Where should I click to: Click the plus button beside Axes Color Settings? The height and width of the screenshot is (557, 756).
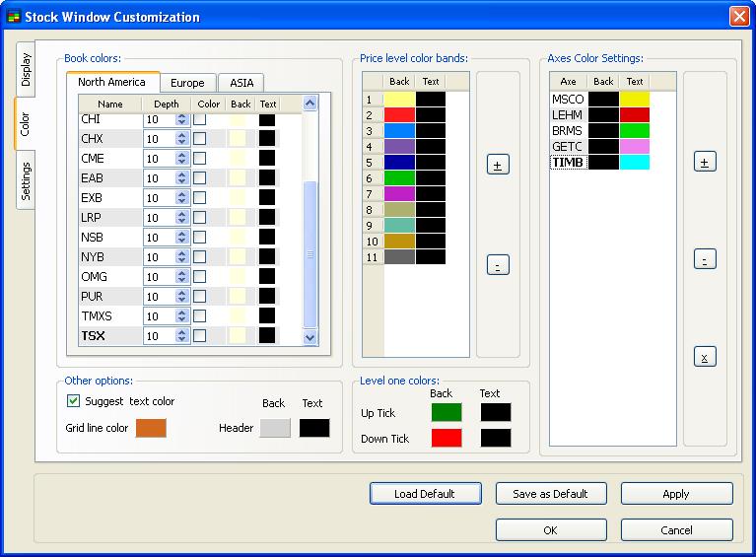(x=705, y=162)
